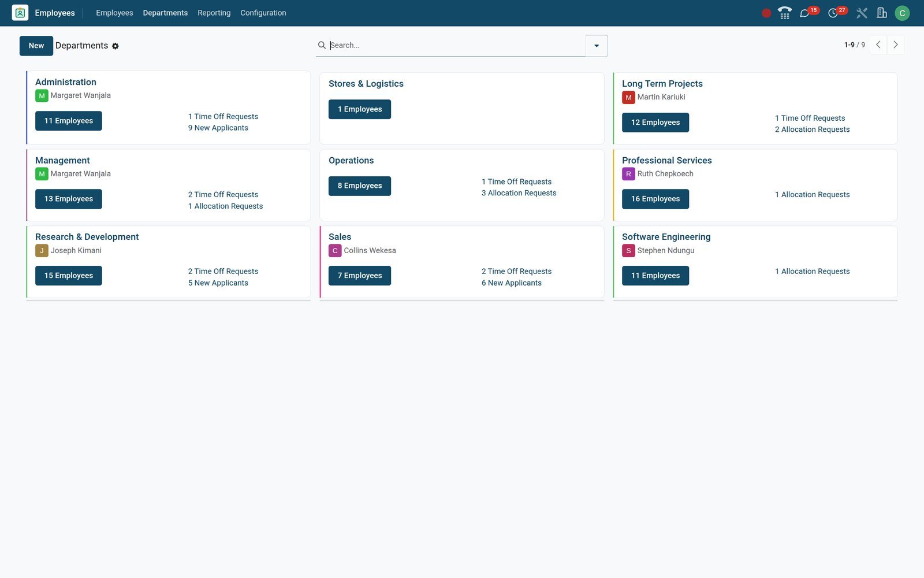Open 3 Allocation Requests in Operations
This screenshot has width=924, height=578.
click(x=519, y=193)
